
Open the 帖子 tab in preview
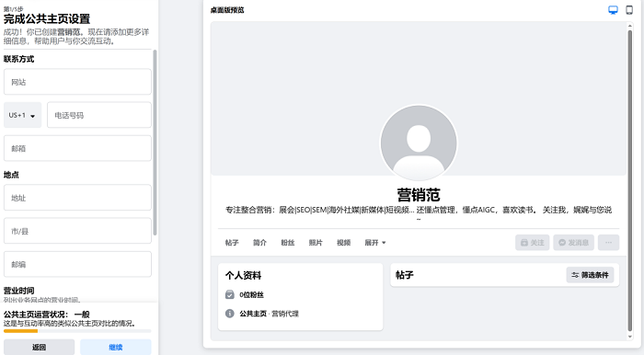[232, 243]
